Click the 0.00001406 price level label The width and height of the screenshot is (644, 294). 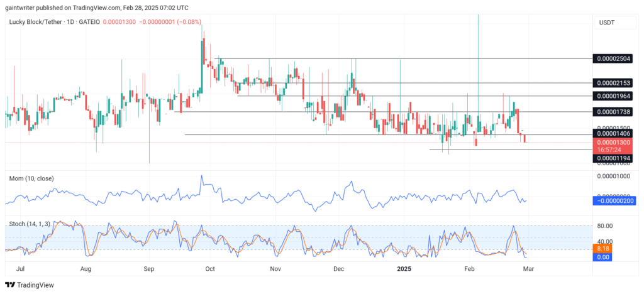613,134
